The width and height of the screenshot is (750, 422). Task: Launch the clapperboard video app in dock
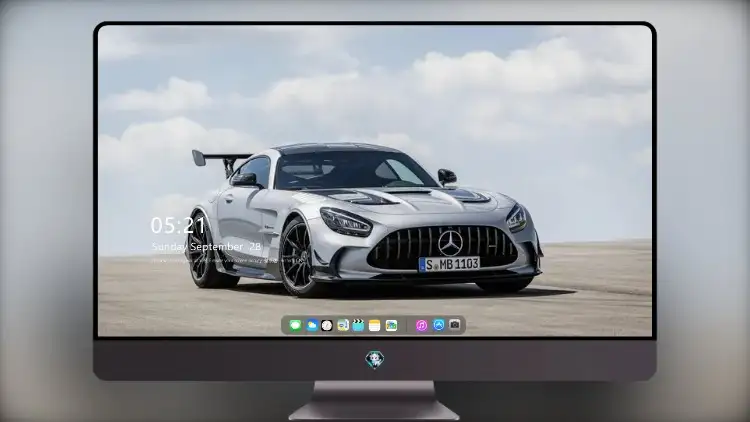point(358,325)
